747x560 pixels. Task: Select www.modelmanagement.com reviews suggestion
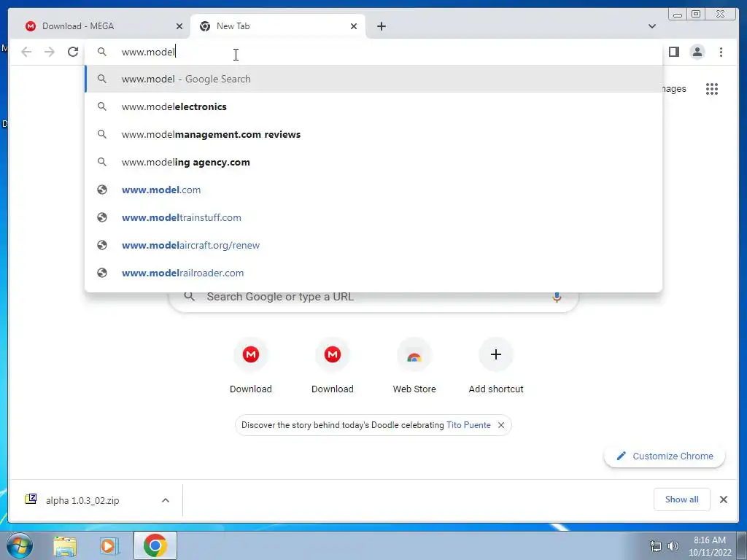(373, 134)
